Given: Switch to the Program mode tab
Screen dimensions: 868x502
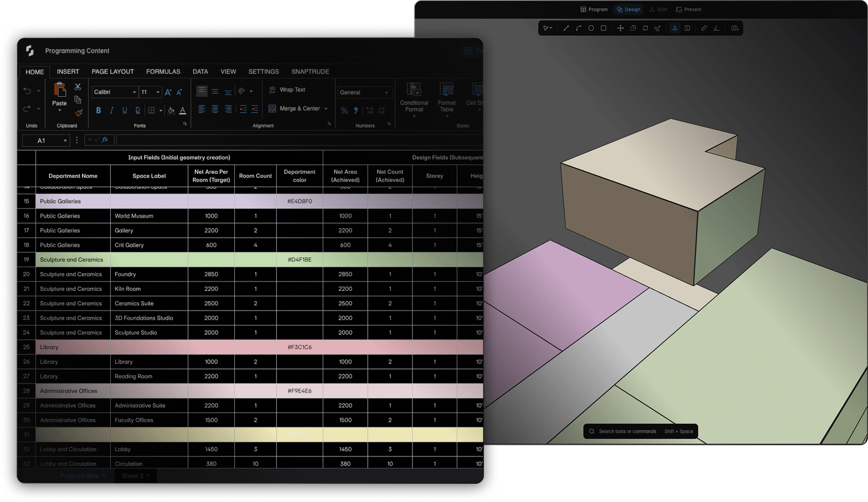Looking at the screenshot, I should [594, 9].
